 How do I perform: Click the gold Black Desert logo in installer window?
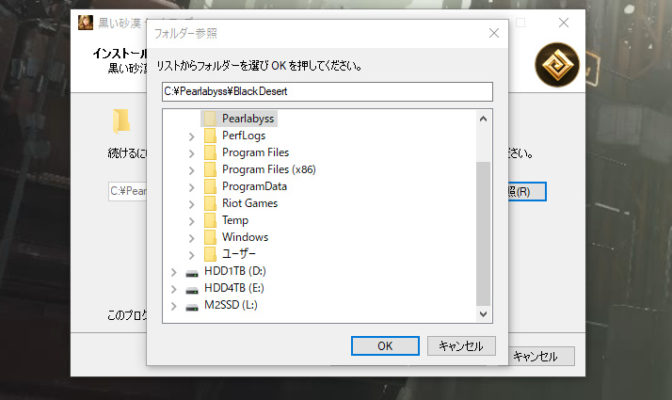click(x=557, y=65)
